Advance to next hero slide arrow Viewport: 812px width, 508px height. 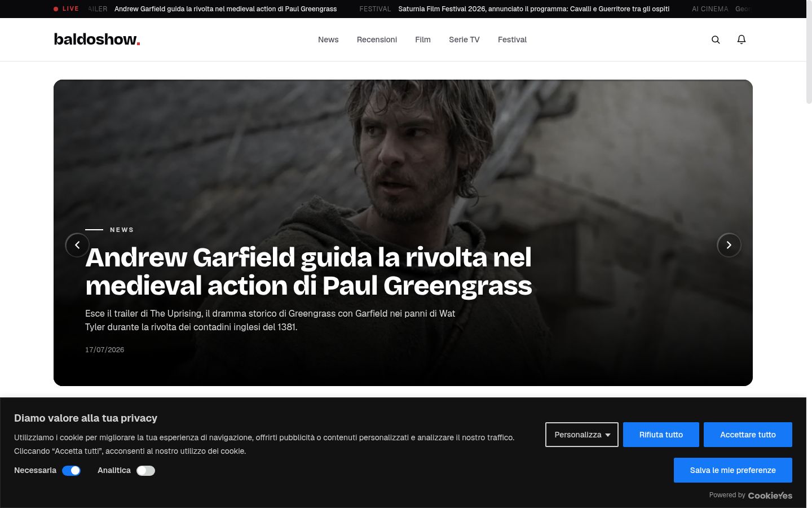point(729,245)
